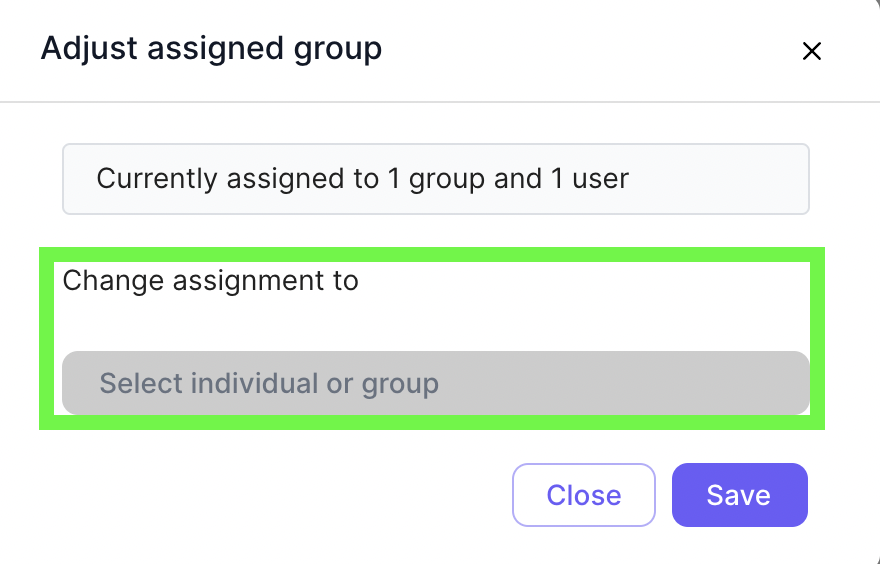Click the Select individual or group placeholder text
The height and width of the screenshot is (564, 880).
point(269,383)
